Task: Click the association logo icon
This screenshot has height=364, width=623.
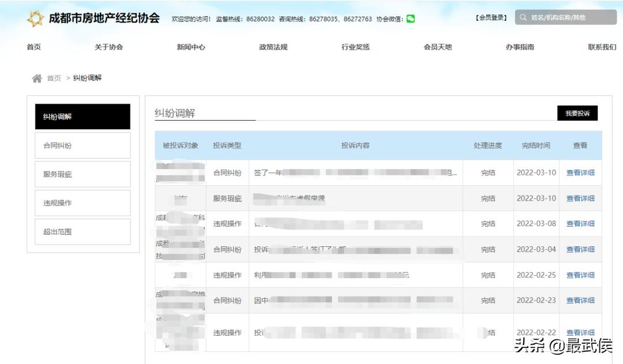Action: coord(35,18)
